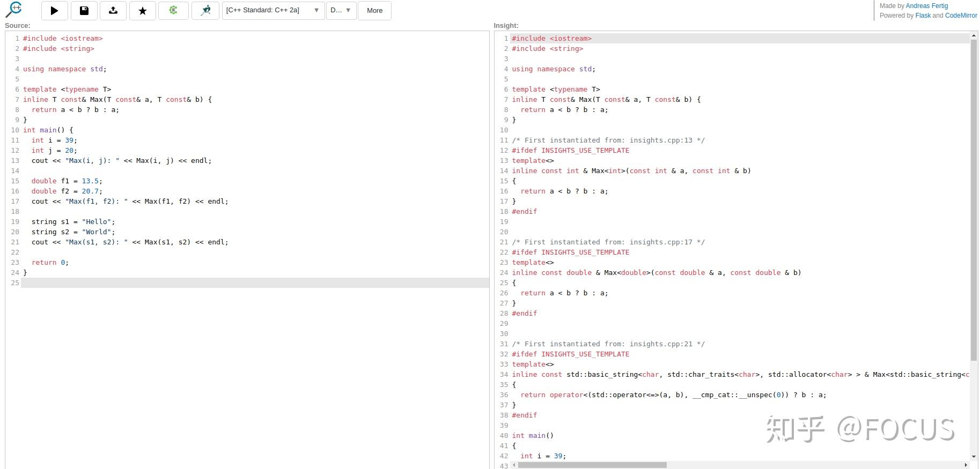Click the 'insights.cpp:21' comment in Insight pane
980x469 pixels.
[609, 344]
